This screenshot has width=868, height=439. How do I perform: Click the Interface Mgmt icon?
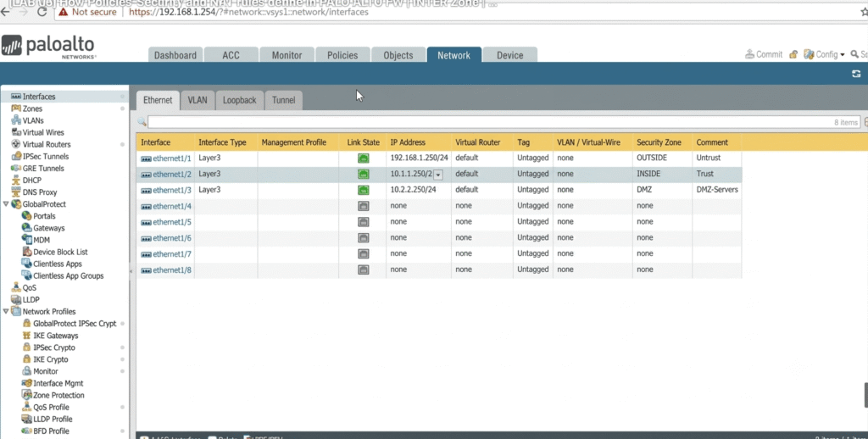26,383
